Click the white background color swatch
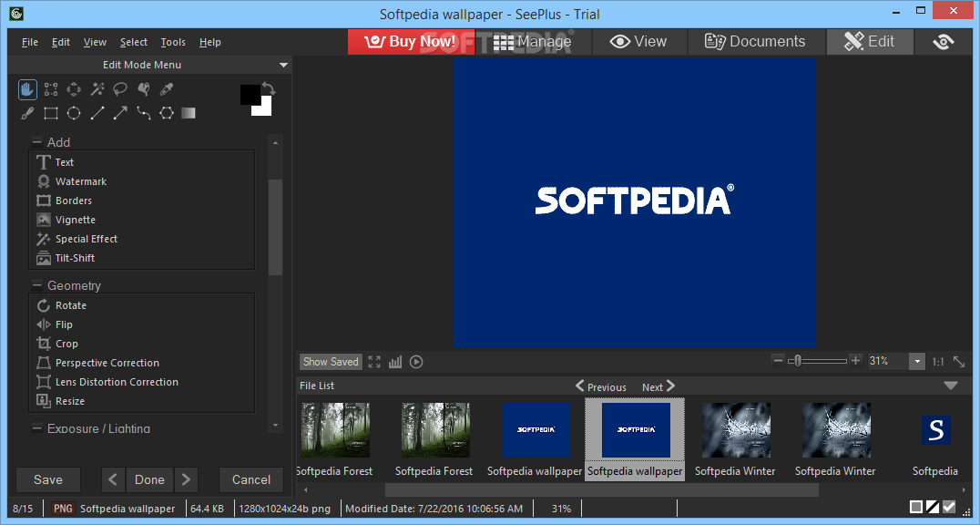Image resolution: width=980 pixels, height=525 pixels. click(x=265, y=108)
